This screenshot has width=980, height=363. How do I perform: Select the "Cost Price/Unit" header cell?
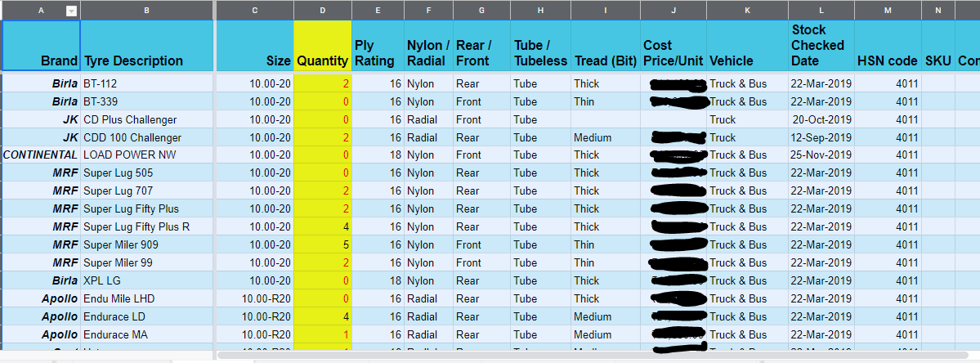coord(673,46)
